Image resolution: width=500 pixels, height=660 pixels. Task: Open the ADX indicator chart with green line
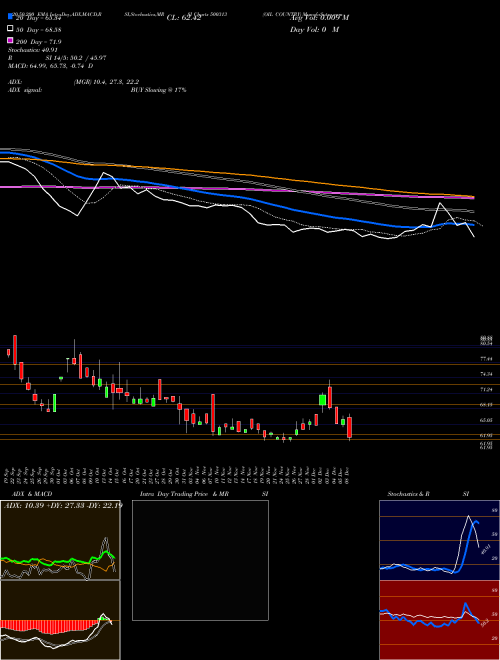[60, 540]
